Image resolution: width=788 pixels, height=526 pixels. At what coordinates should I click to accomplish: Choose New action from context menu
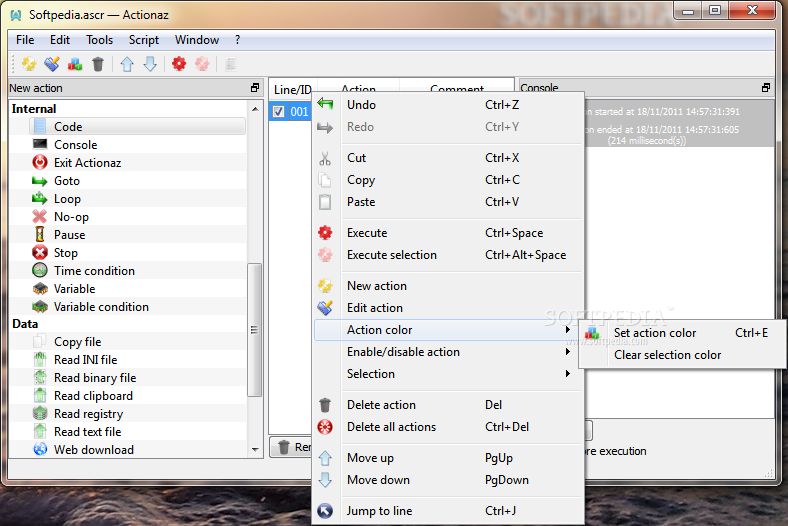tap(447, 286)
